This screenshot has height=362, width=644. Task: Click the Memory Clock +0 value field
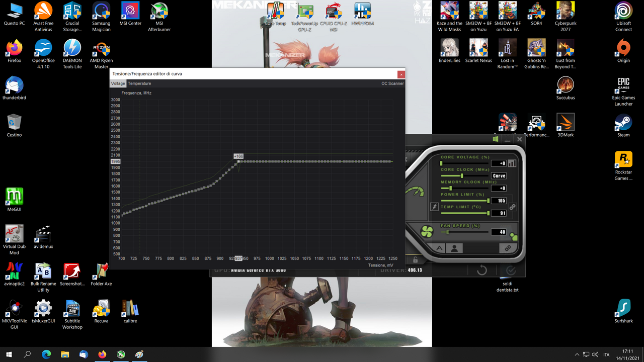[x=499, y=188]
